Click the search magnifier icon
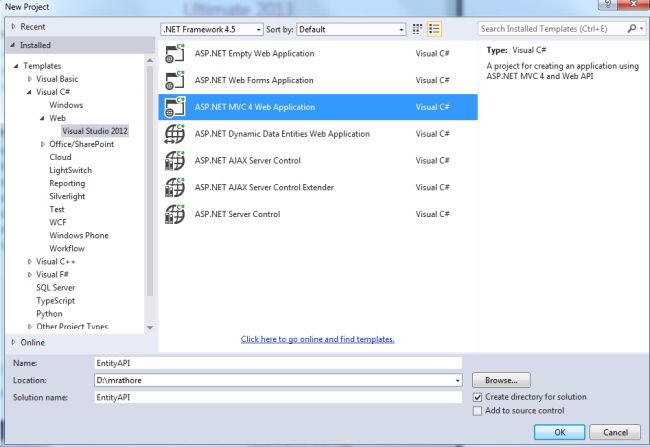The height and width of the screenshot is (447, 650). point(631,29)
